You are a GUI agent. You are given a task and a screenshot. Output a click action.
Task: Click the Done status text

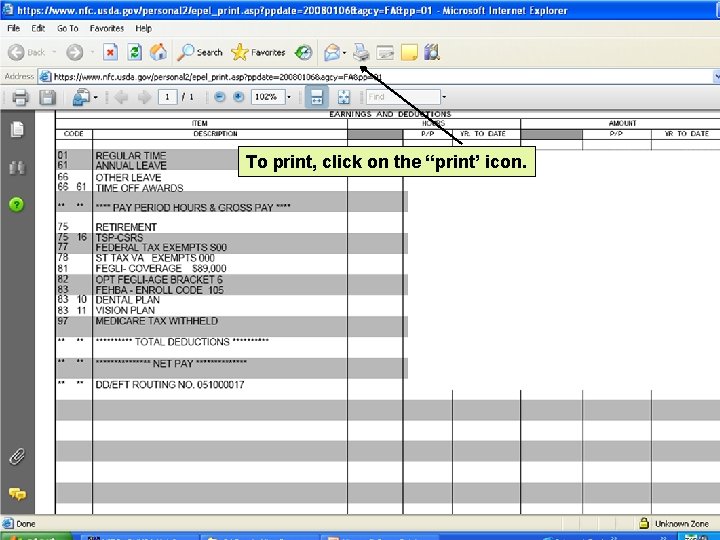(26, 524)
